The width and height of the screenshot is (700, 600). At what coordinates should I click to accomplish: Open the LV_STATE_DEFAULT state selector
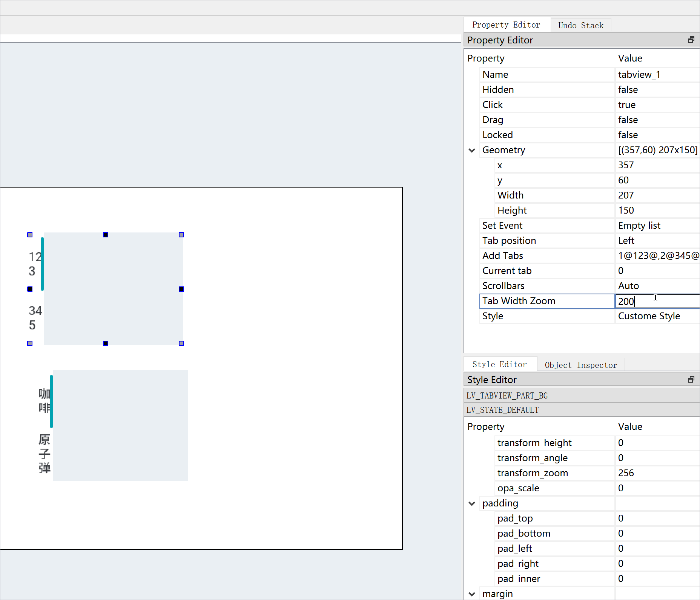582,410
